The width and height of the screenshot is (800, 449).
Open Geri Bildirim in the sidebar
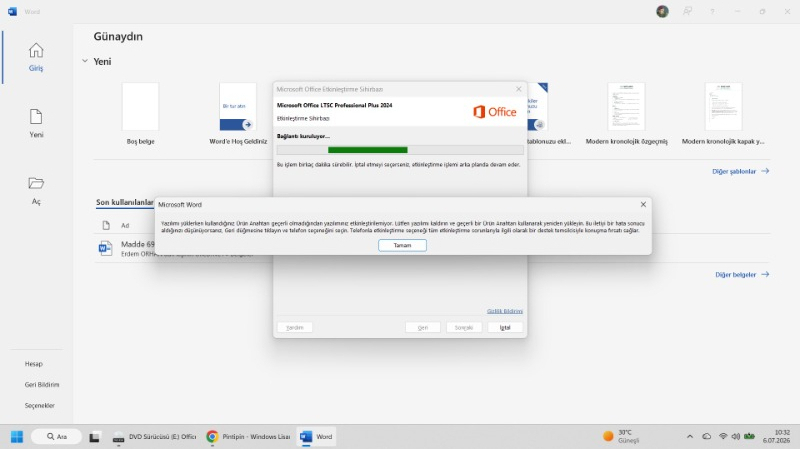42,385
